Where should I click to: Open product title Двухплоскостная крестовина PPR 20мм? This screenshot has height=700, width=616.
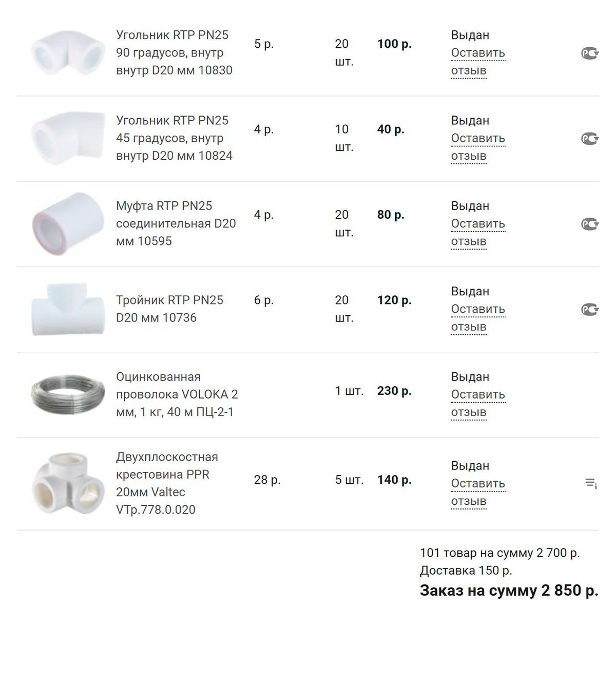click(x=167, y=483)
